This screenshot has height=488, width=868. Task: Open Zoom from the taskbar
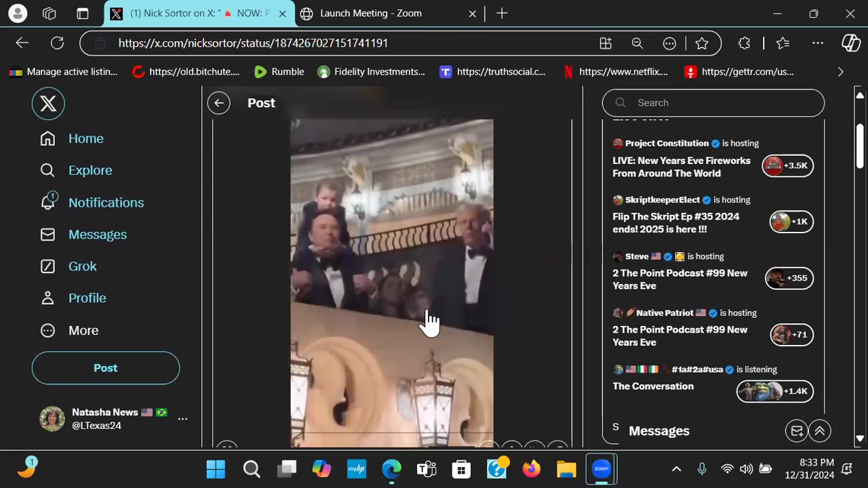click(601, 469)
